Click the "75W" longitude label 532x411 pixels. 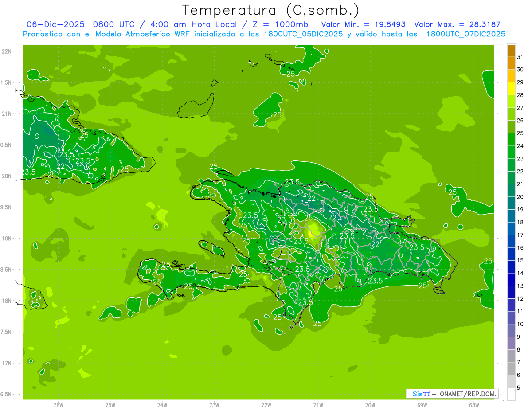click(110, 405)
